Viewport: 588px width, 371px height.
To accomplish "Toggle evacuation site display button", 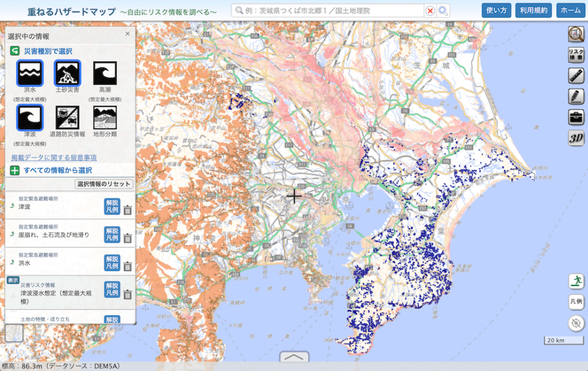I will [x=576, y=281].
